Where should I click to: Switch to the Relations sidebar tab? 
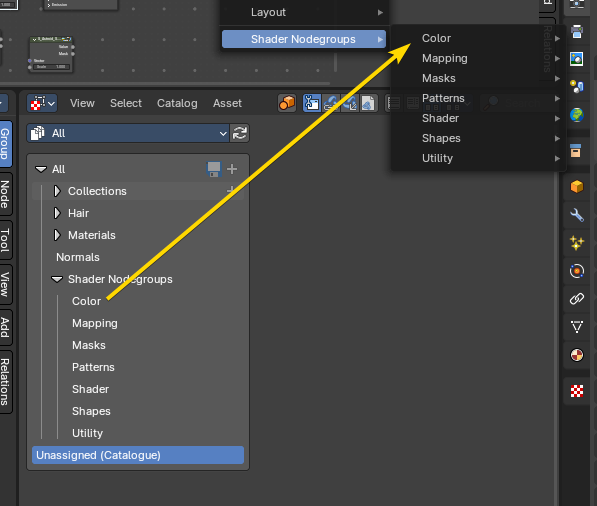(x=5, y=382)
